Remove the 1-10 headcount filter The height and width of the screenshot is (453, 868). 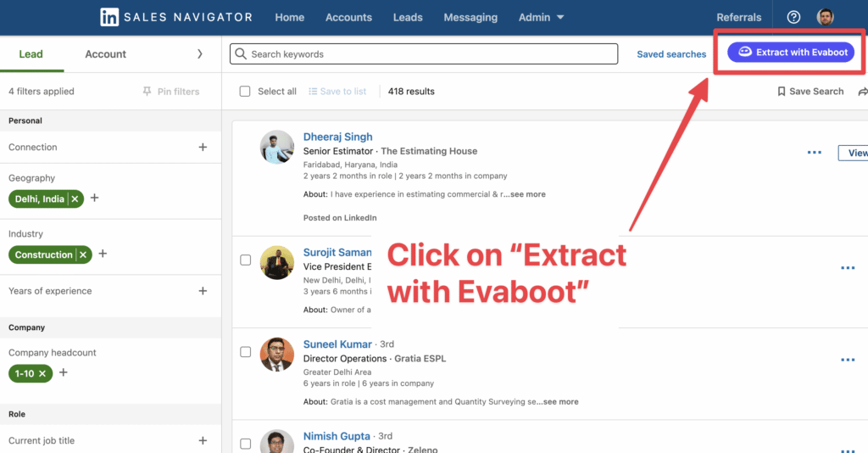point(42,373)
